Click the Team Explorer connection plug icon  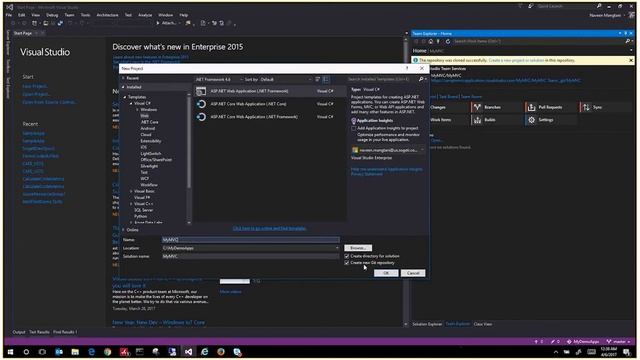tap(438, 41)
